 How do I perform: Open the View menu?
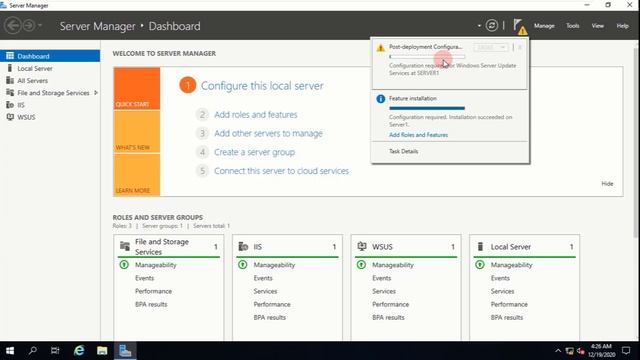coord(598,26)
